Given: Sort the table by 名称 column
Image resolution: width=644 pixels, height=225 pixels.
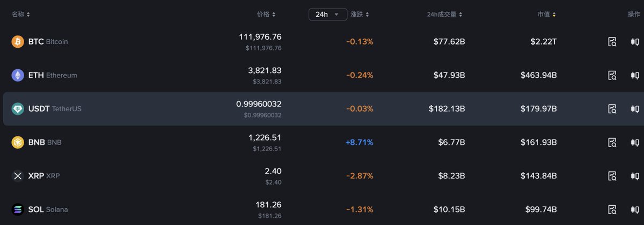Looking at the screenshot, I should [21, 14].
